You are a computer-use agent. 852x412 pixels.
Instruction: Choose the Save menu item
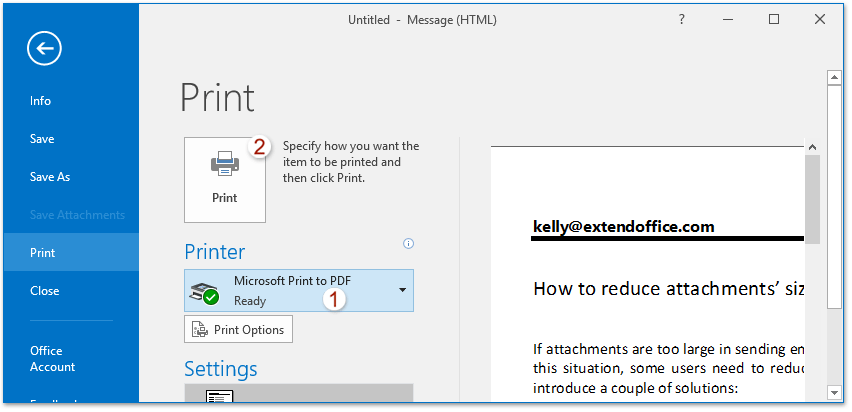click(x=42, y=139)
